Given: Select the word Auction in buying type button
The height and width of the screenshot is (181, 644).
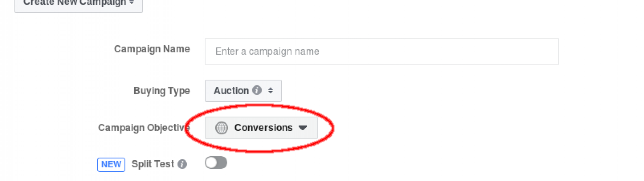Looking at the screenshot, I should [x=231, y=91].
